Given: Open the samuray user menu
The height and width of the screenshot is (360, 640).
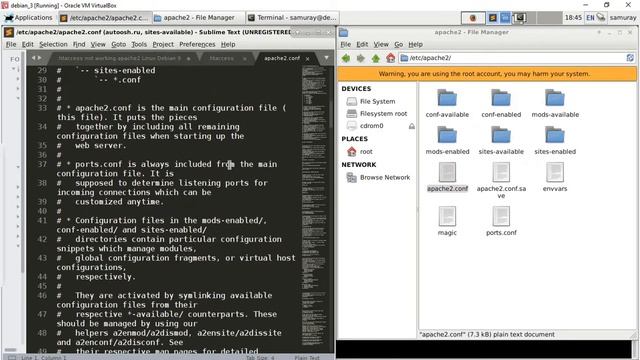Looking at the screenshot, I should [x=623, y=18].
